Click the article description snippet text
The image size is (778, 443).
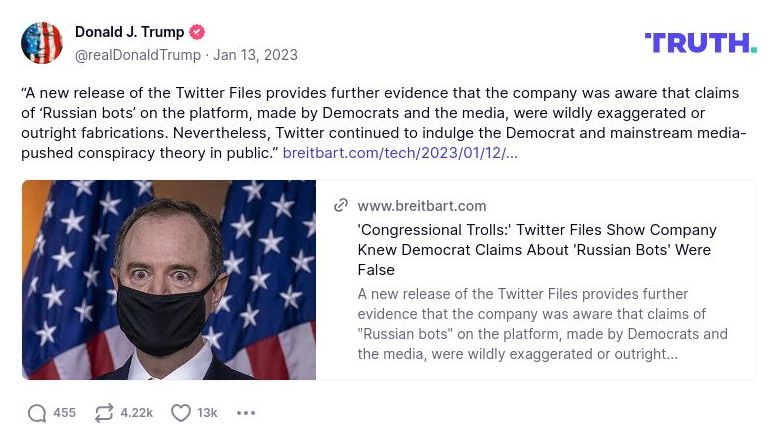540,324
